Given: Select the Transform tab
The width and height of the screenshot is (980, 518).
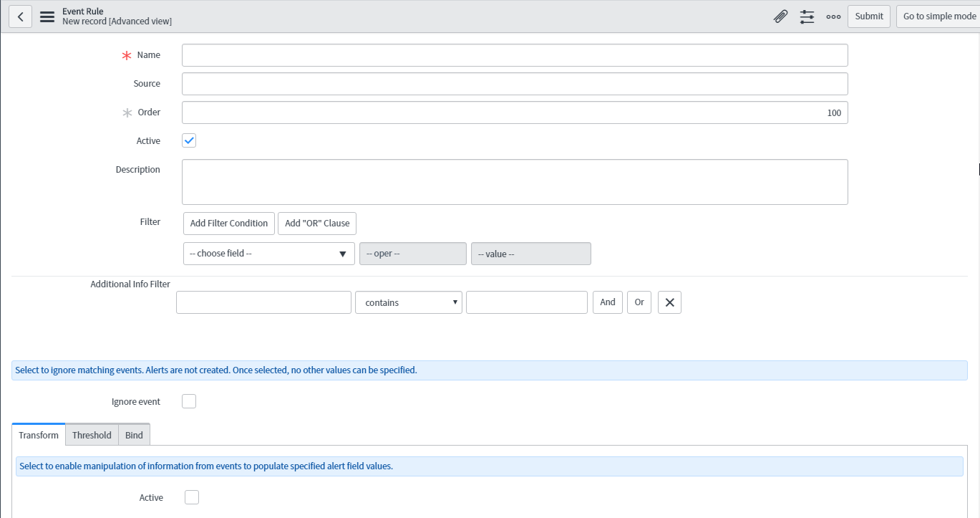Looking at the screenshot, I should point(39,435).
